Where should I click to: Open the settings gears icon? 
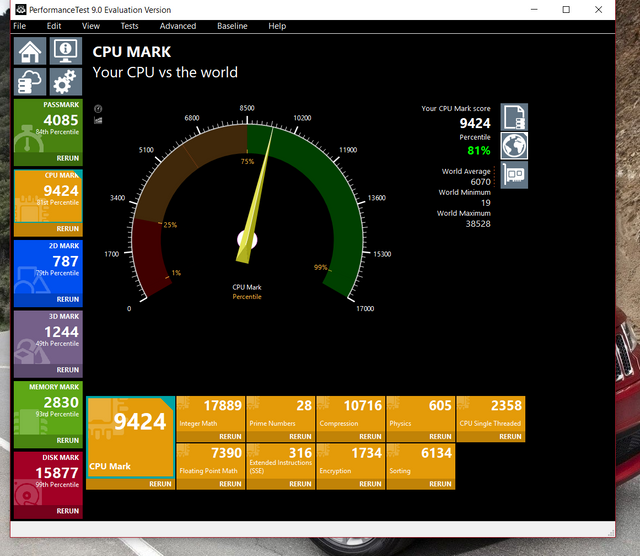click(x=66, y=82)
